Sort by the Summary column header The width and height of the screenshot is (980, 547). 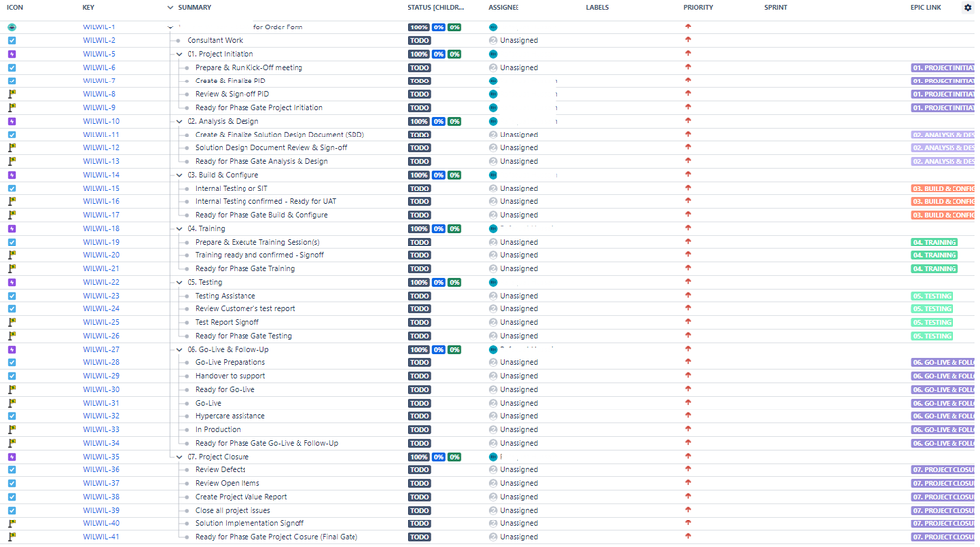pyautogui.click(x=194, y=8)
